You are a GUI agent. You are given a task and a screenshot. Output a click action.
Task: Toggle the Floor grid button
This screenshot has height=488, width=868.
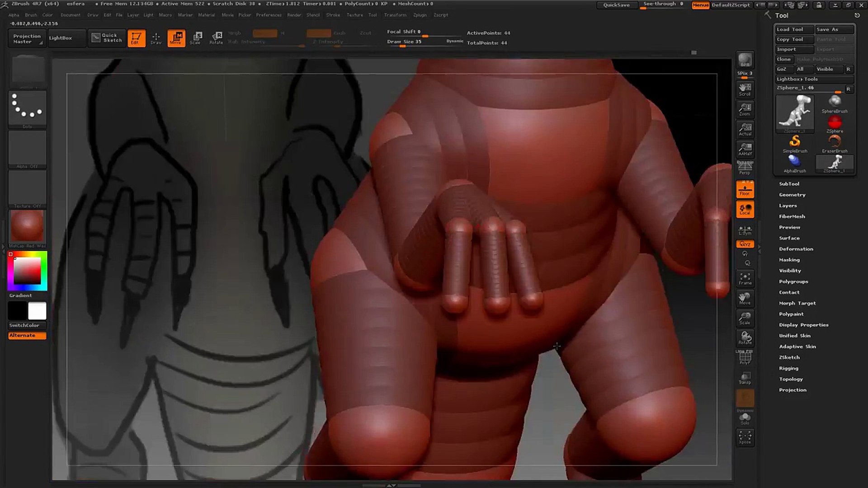(x=745, y=189)
